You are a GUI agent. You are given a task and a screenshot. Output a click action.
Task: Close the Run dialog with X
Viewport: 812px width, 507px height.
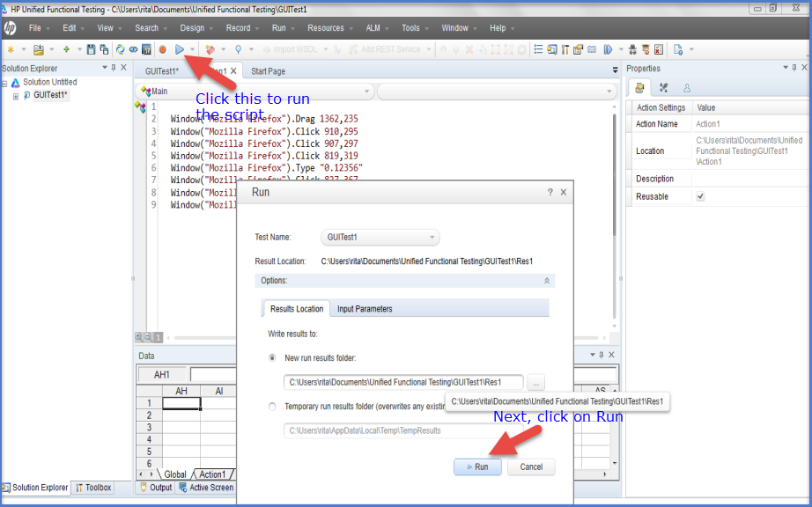point(564,192)
